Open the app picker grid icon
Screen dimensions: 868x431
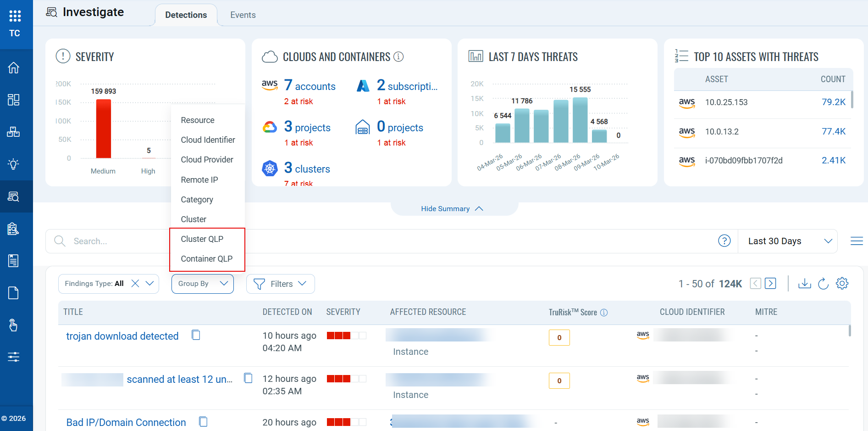click(15, 16)
